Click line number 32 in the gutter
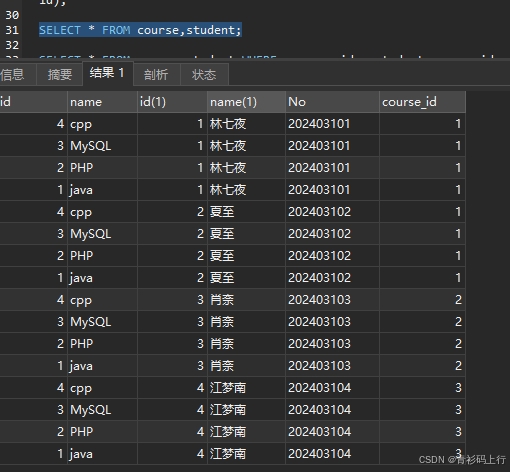510x472 pixels. (x=12, y=45)
